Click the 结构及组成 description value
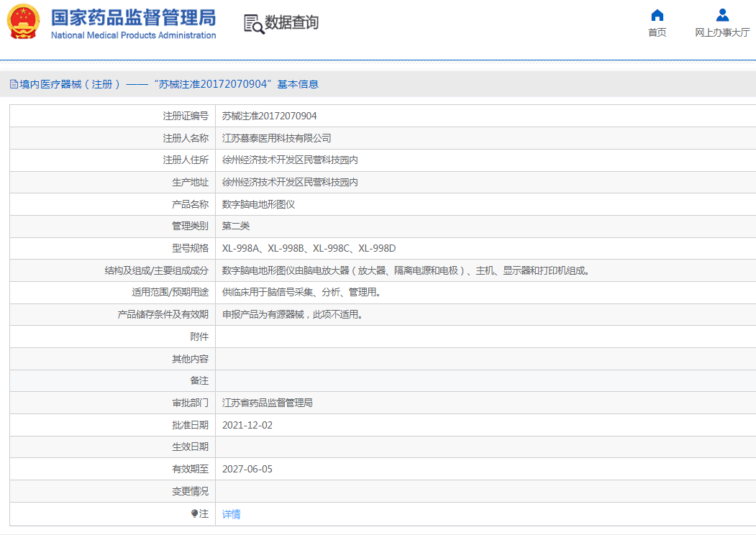Viewport: 756px width, 535px height. [x=406, y=270]
